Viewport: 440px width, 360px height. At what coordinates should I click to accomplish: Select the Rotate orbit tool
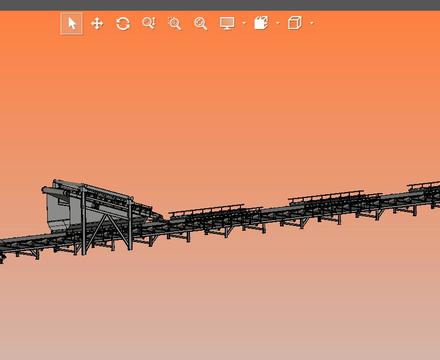[x=123, y=24]
